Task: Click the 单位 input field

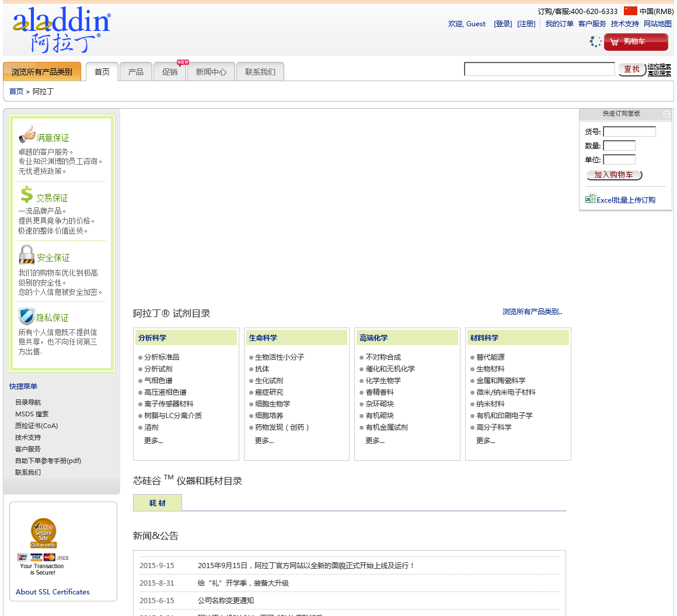Action: click(x=619, y=160)
